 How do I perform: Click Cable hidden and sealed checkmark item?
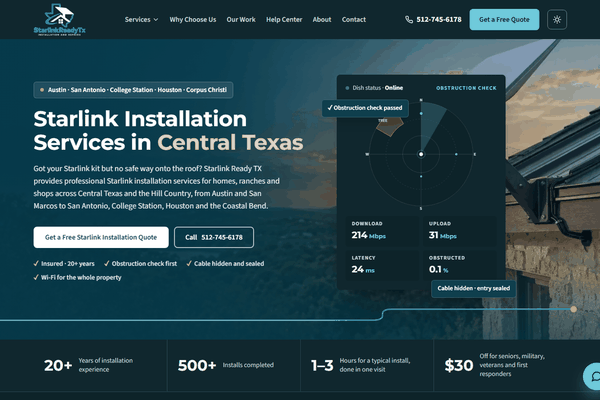[225, 263]
